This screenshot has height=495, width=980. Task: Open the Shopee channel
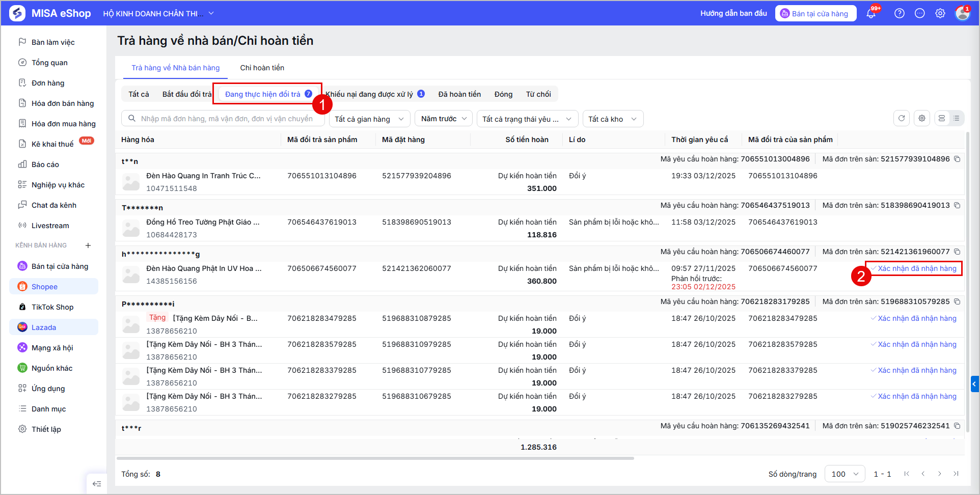pos(53,287)
